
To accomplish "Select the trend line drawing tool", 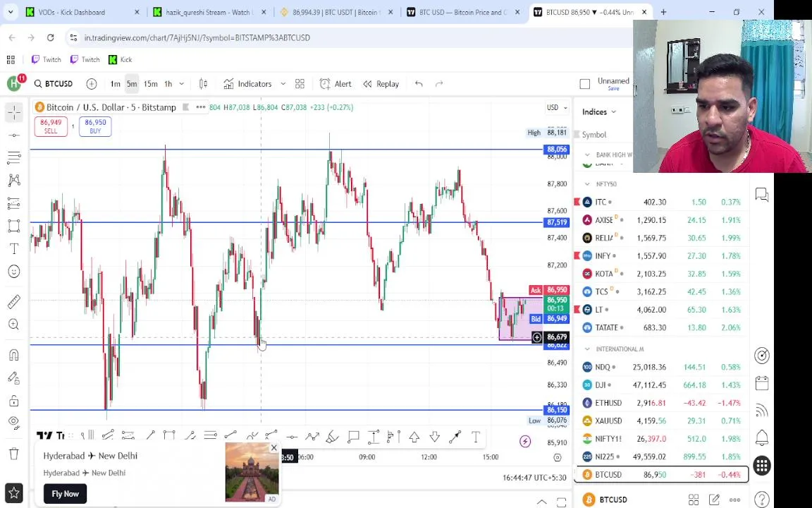I will [x=14, y=135].
